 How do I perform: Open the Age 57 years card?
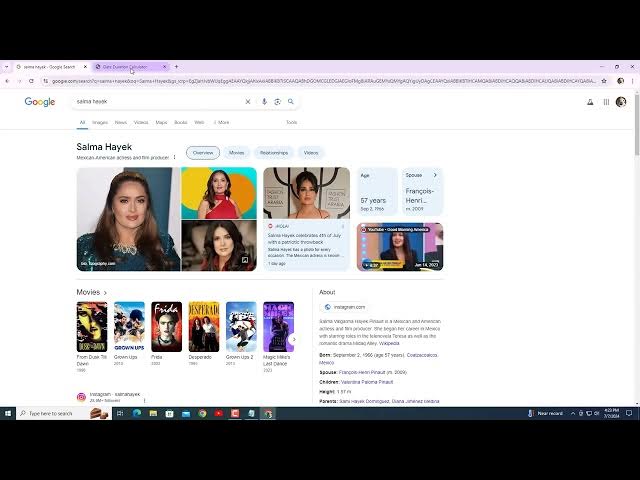click(x=377, y=191)
